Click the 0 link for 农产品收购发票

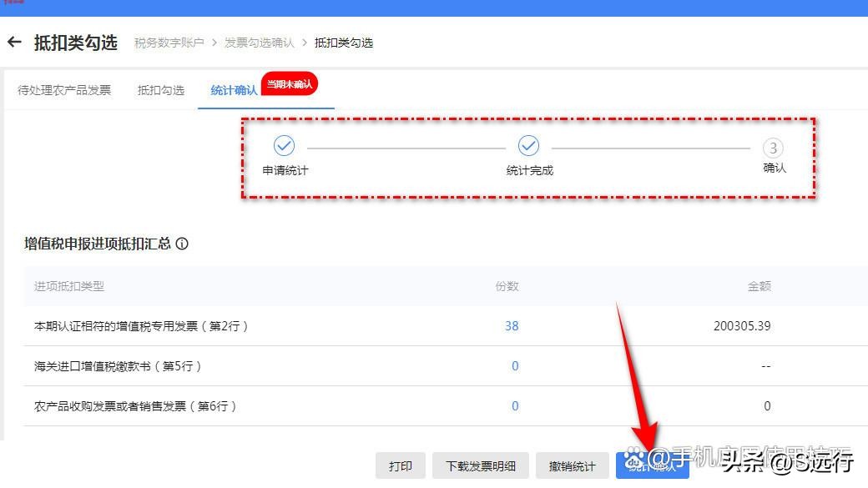[515, 406]
